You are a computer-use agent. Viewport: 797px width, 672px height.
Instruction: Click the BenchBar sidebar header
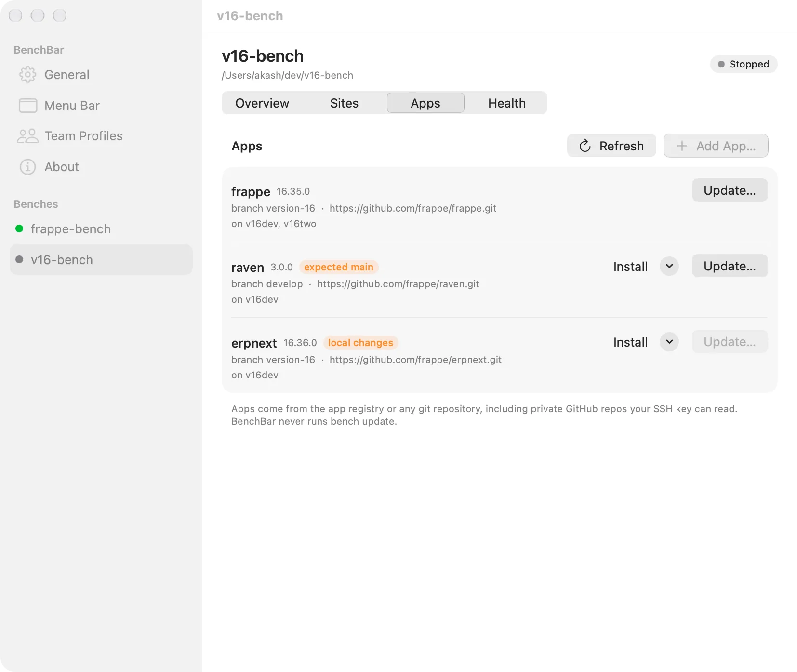39,50
